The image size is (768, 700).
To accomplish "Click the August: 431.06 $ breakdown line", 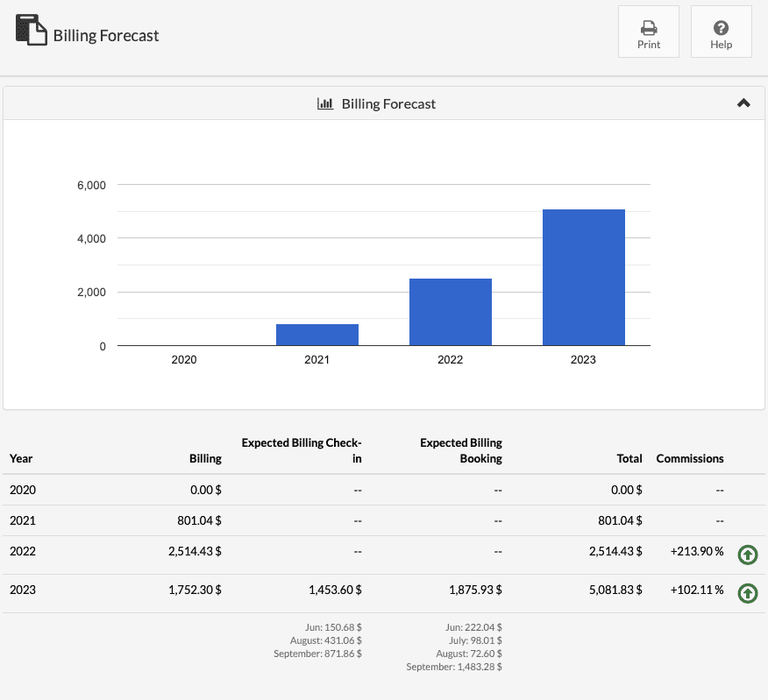I will tap(326, 640).
